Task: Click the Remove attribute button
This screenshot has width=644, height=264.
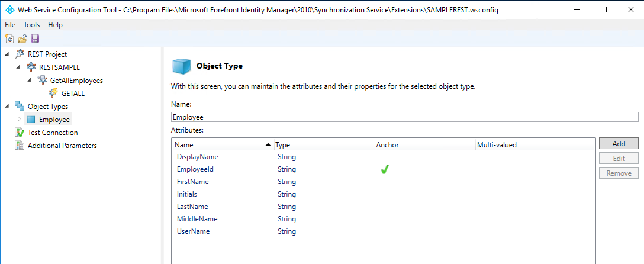Action: [x=619, y=173]
